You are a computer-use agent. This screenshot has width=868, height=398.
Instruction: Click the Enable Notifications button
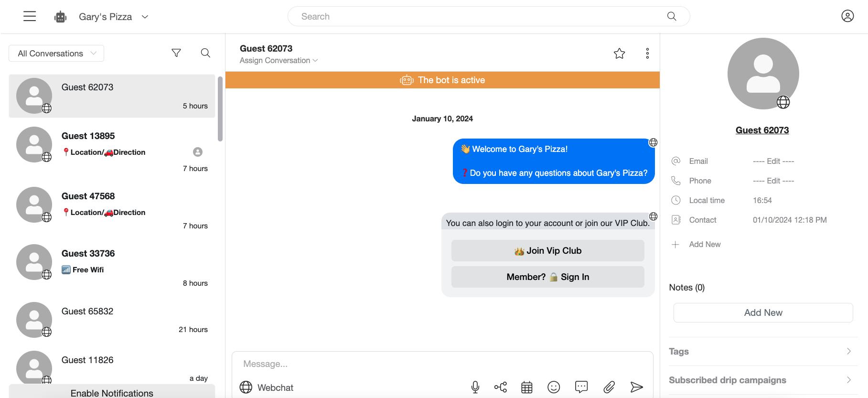tap(112, 392)
